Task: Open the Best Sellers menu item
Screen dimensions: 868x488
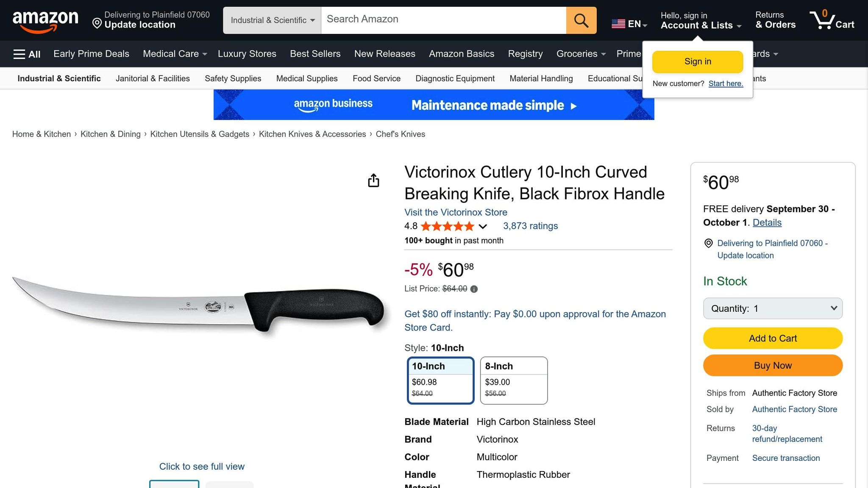Action: click(315, 54)
